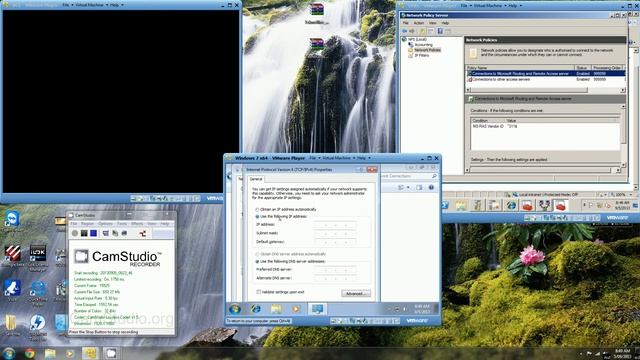The height and width of the screenshot is (360, 640).
Task: Open Windows Media Player from host taskbar
Action: 70,353
